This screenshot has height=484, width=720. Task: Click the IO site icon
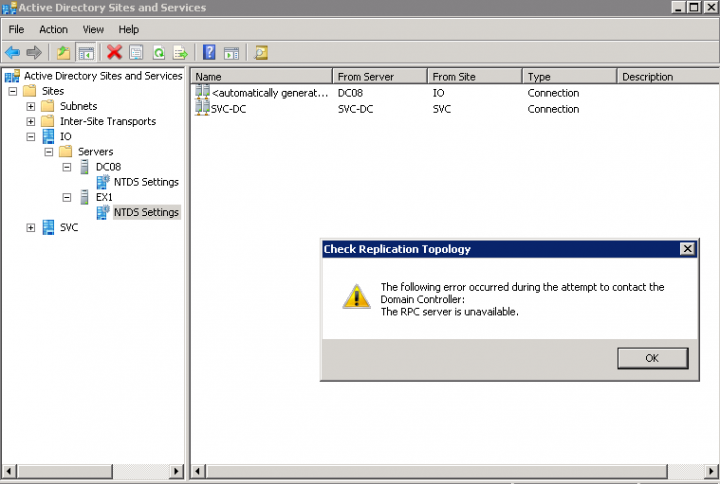click(48, 136)
